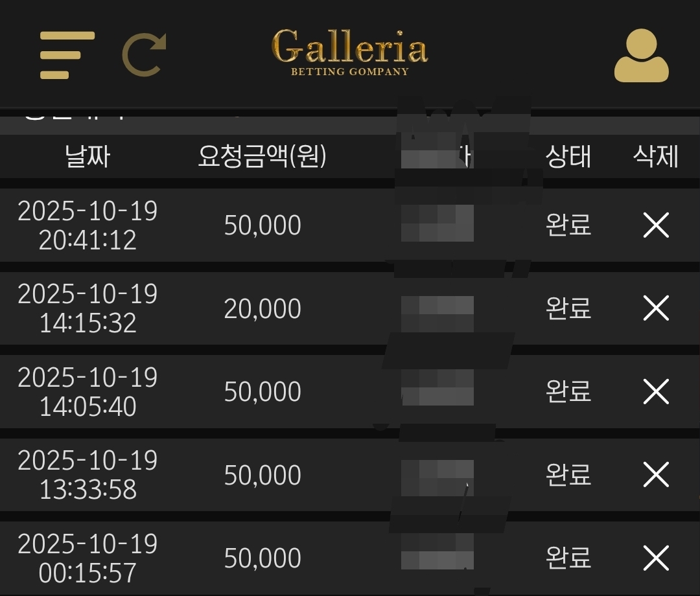
Task: Select the 2025-10-19 14:05:40 date cell
Action: 87,391
